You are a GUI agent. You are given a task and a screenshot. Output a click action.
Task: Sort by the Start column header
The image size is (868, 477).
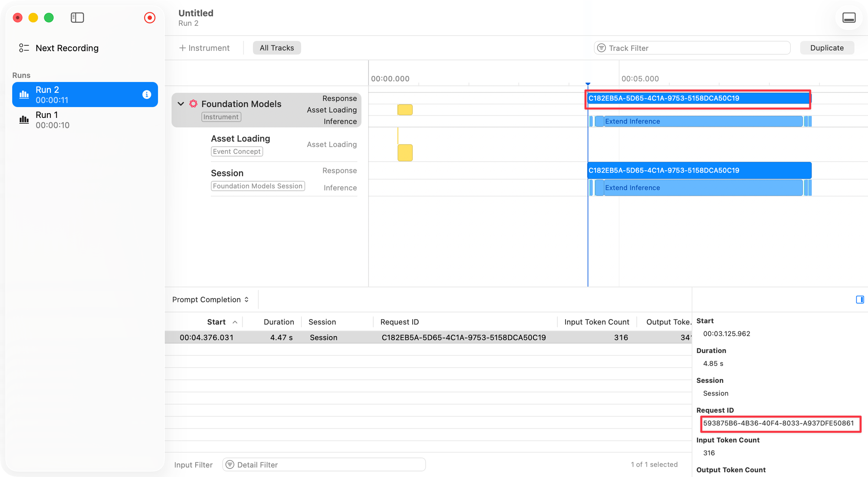coord(216,322)
